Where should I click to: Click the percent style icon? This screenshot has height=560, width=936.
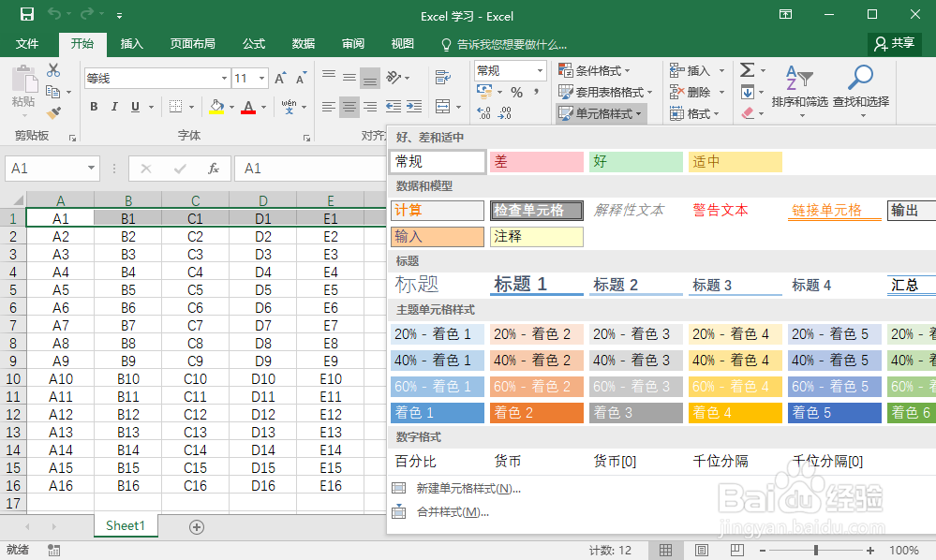coord(517,93)
